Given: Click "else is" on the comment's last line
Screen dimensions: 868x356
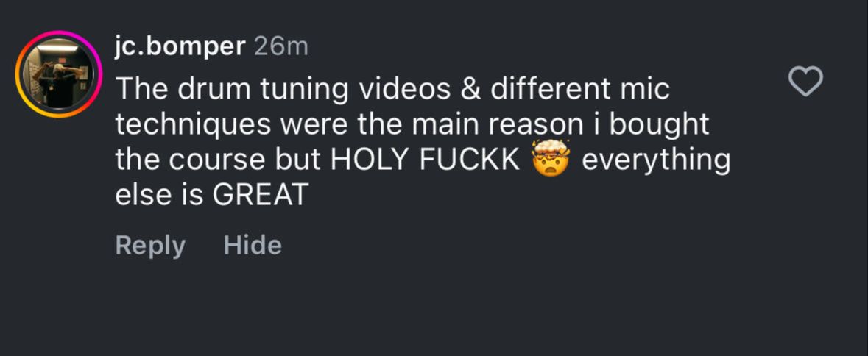Looking at the screenshot, I should coord(160,196).
